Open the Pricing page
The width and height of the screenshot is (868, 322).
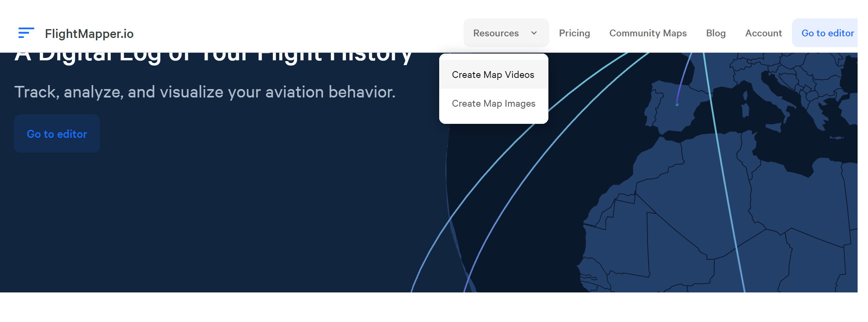pos(574,33)
